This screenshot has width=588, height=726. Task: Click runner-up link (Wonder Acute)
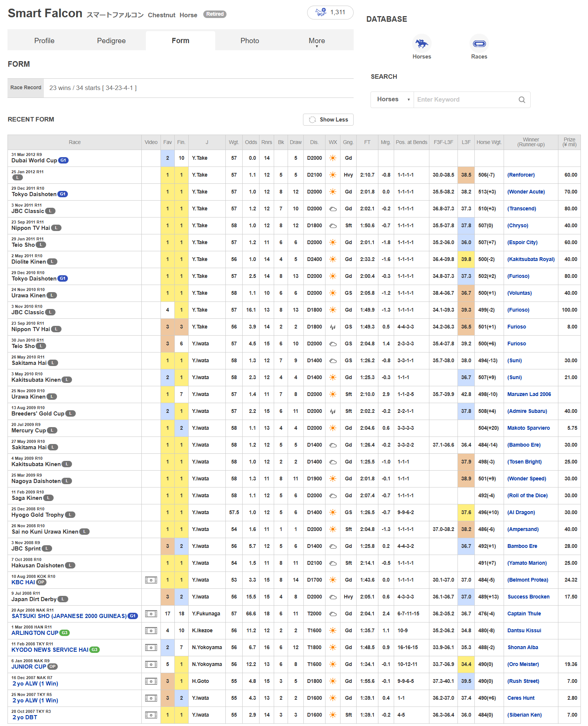(x=526, y=192)
